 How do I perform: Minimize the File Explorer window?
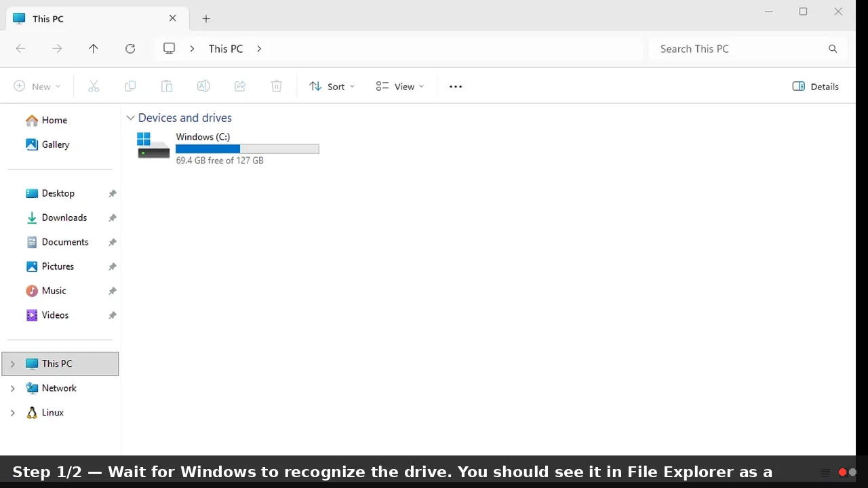(x=769, y=12)
